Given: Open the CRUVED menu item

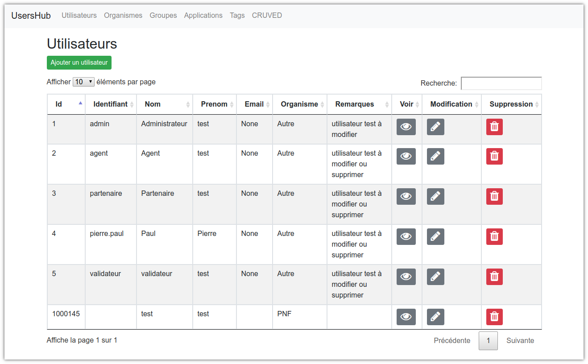Looking at the screenshot, I should click(267, 15).
